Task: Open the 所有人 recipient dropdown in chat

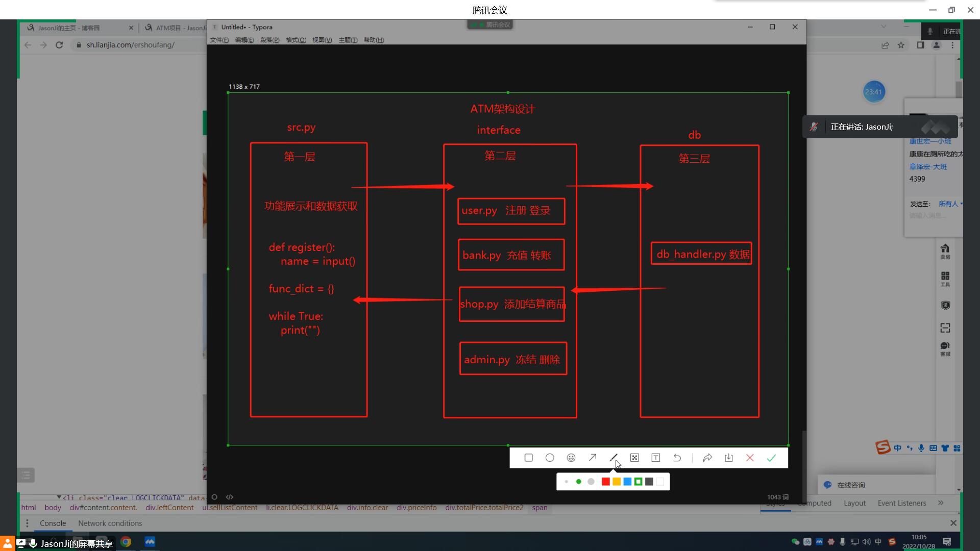Action: [x=950, y=204]
